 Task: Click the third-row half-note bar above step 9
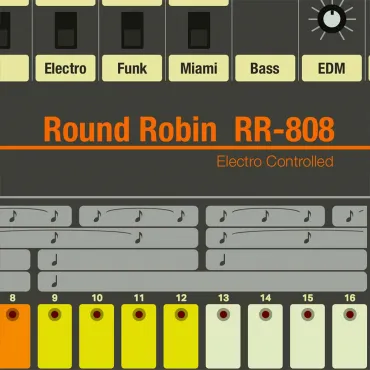pos(118,260)
